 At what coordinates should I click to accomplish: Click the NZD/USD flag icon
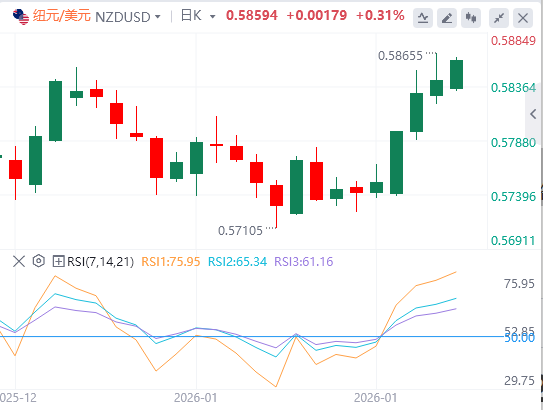21,17
